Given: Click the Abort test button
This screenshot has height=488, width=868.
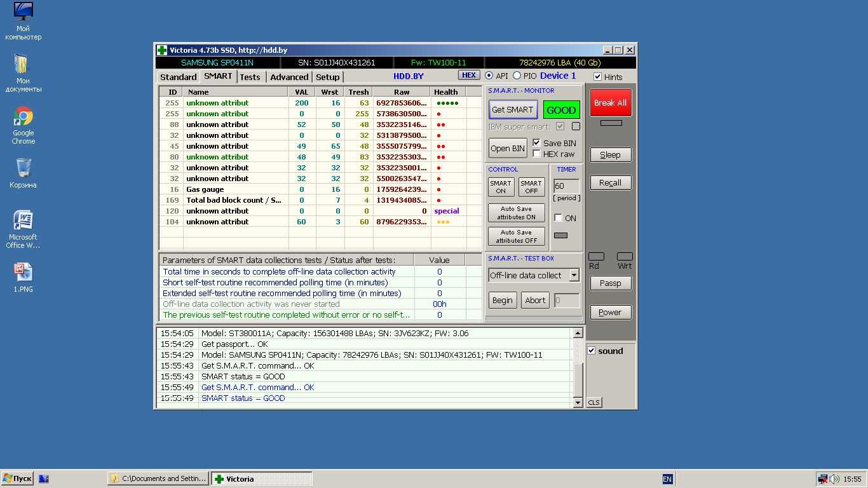Looking at the screenshot, I should point(535,301).
